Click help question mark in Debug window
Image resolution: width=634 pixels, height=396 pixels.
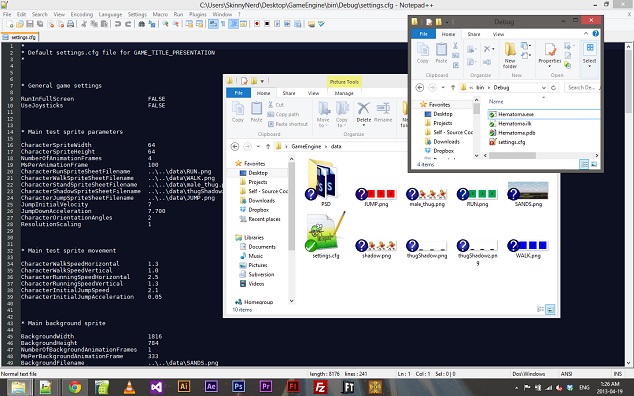[596, 34]
